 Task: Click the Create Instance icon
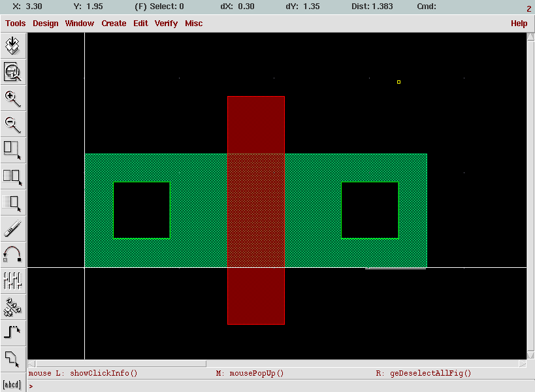[13, 307]
